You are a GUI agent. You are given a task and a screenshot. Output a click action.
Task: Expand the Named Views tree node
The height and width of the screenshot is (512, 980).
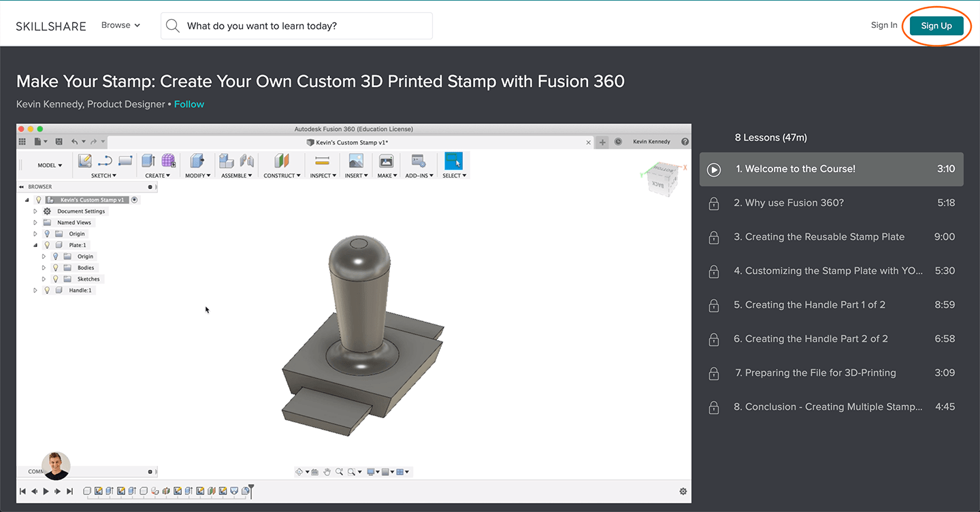(35, 222)
